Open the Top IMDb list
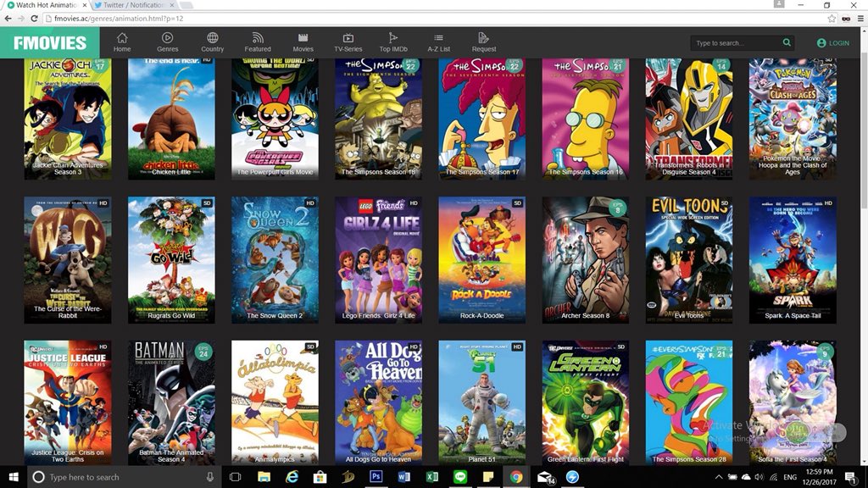Screen dimensions: 868x488 [393, 42]
